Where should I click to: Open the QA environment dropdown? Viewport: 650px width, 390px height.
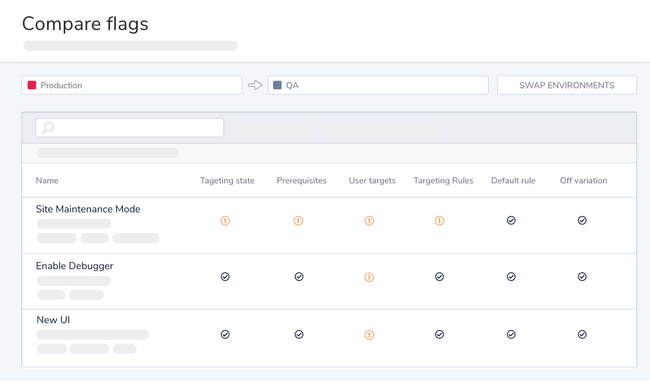coord(378,85)
